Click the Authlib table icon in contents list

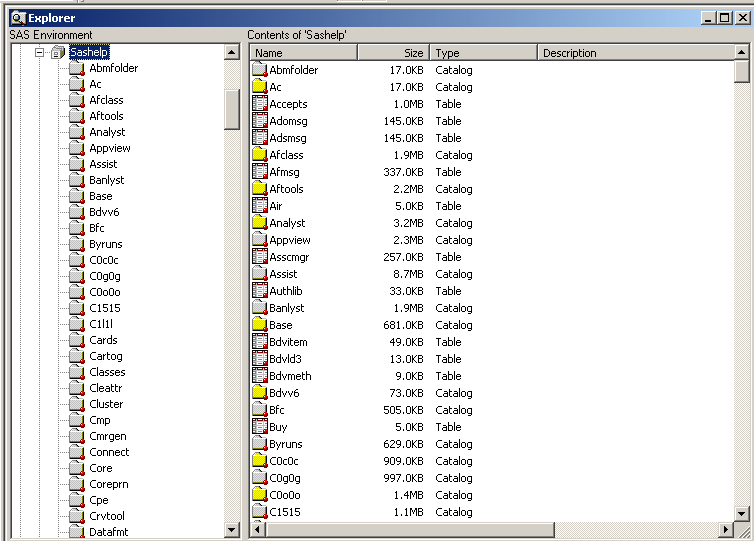[x=260, y=291]
